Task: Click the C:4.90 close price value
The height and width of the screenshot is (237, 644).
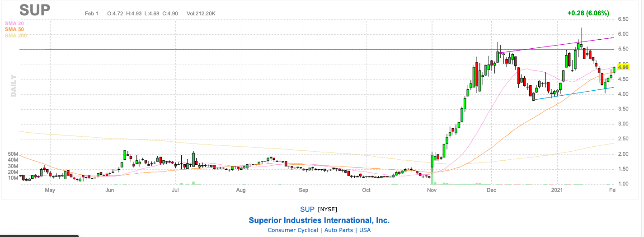Action: pyautogui.click(x=170, y=14)
